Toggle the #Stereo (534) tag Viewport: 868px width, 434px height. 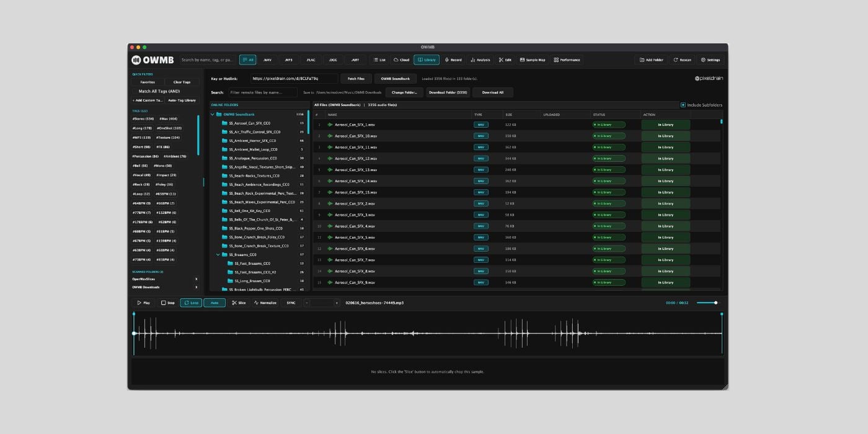(x=143, y=118)
